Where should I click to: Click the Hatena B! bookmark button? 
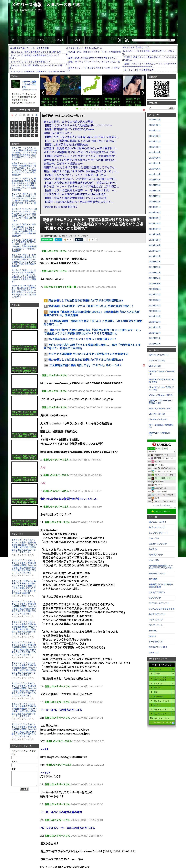[58, 240]
